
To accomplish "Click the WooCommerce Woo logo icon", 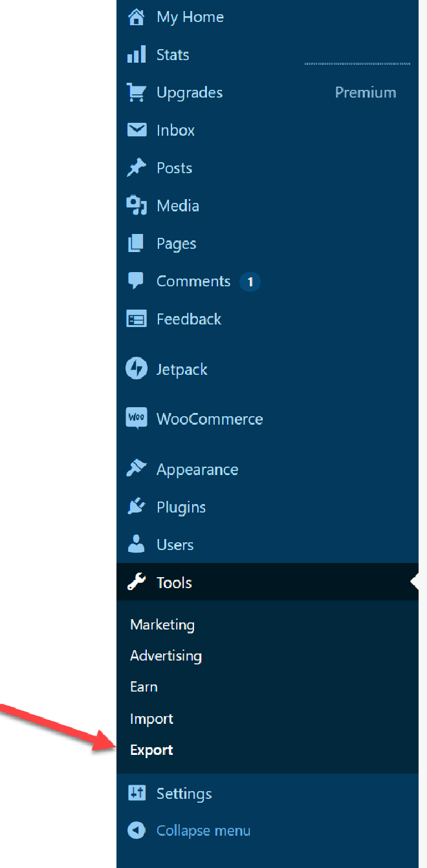I will pos(136,418).
